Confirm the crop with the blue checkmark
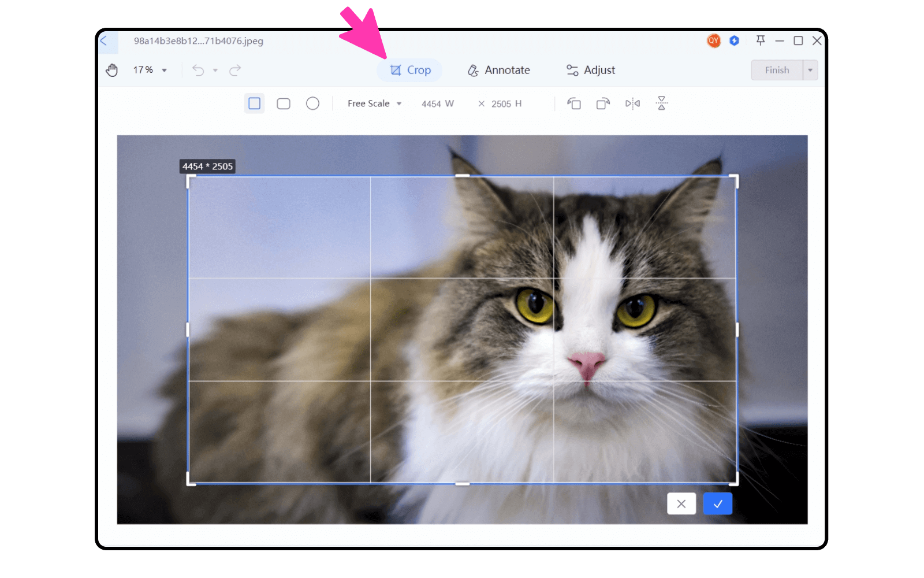924x578 pixels. click(718, 504)
